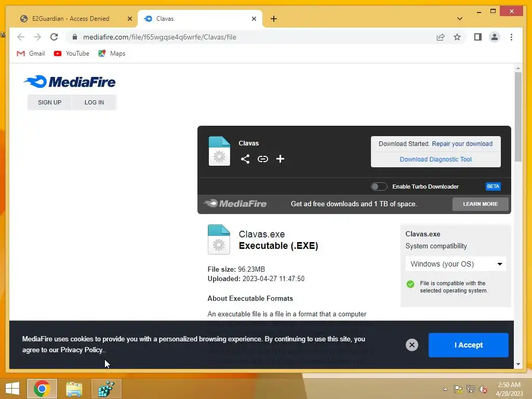The image size is (532, 399).
Task: Click Download Diagnostic Tool link
Action: click(x=436, y=159)
